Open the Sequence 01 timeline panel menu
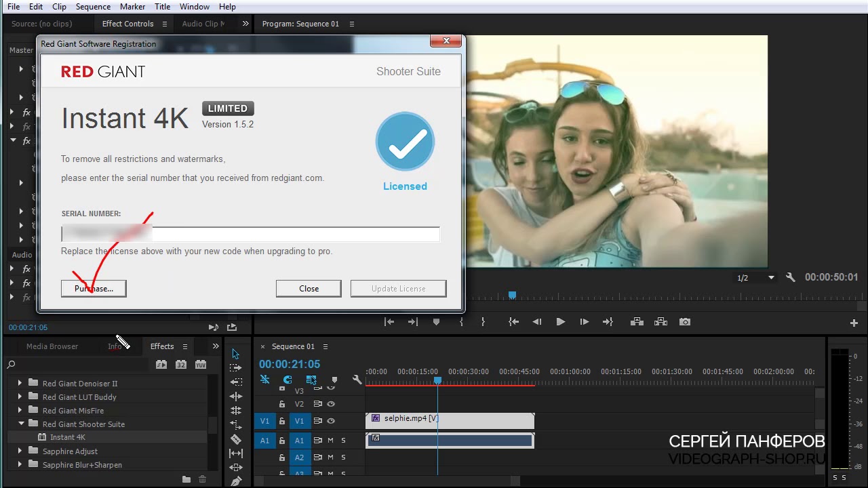This screenshot has height=488, width=868. (325, 346)
